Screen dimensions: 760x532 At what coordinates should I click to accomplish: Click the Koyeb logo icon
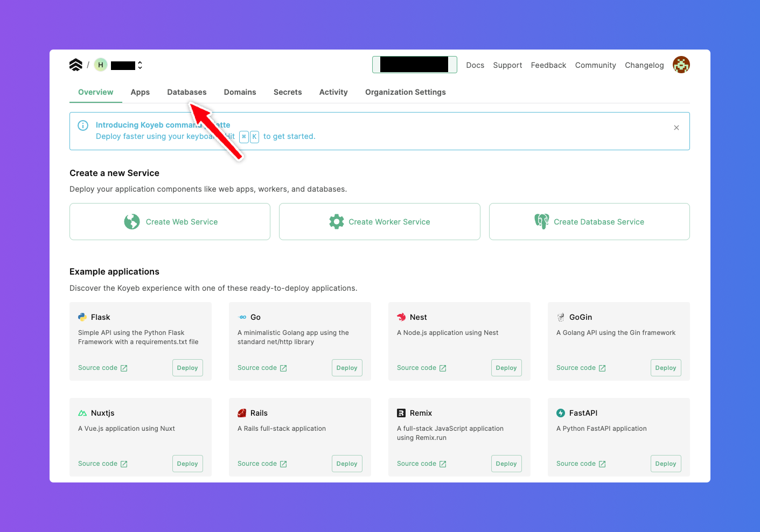click(75, 64)
